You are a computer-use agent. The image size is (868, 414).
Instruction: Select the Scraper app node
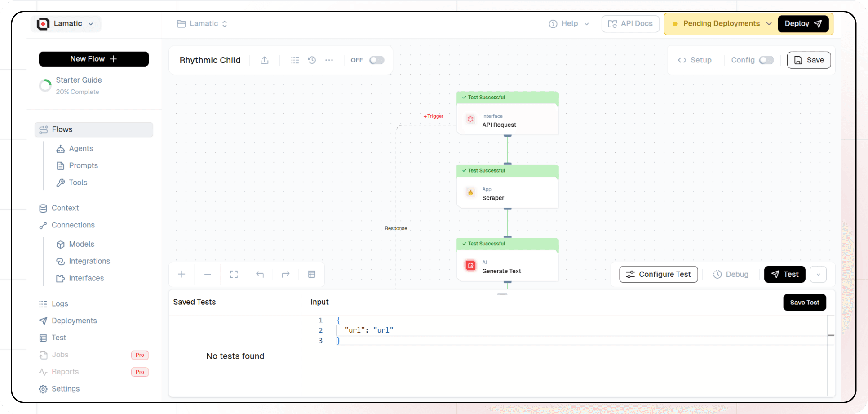coord(507,193)
